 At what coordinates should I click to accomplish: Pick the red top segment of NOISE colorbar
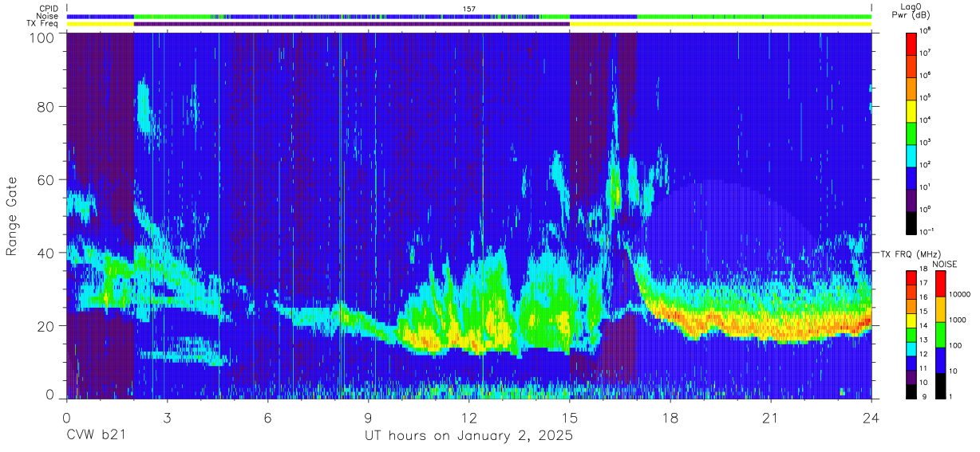941,284
